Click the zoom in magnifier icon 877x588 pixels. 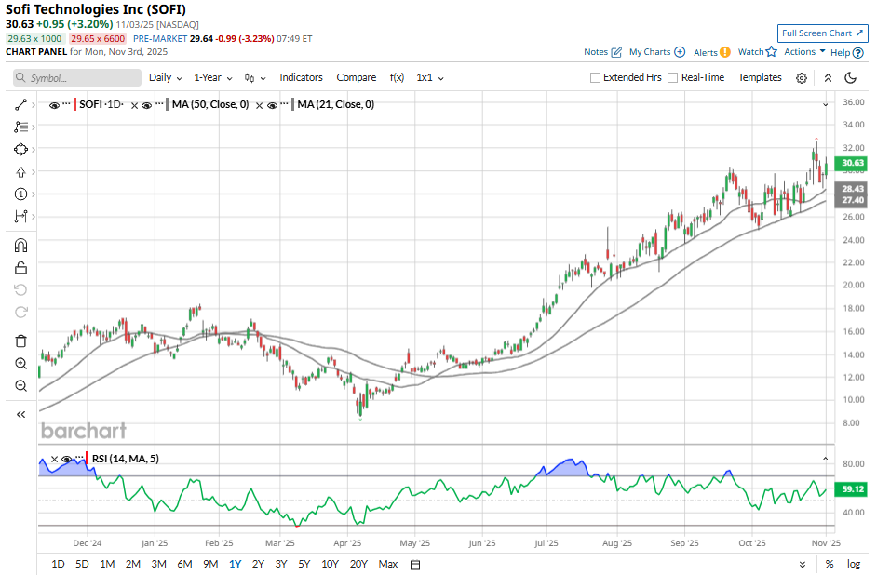coord(21,363)
